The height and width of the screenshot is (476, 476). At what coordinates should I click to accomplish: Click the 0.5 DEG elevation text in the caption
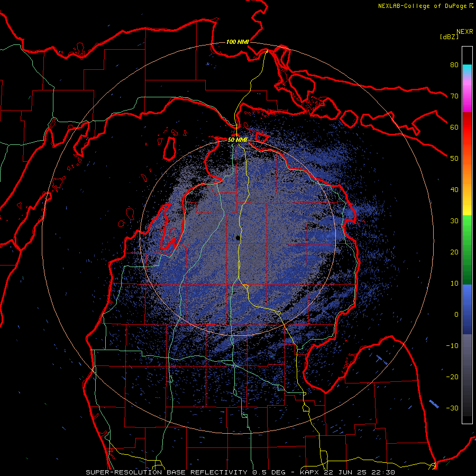pos(269,472)
